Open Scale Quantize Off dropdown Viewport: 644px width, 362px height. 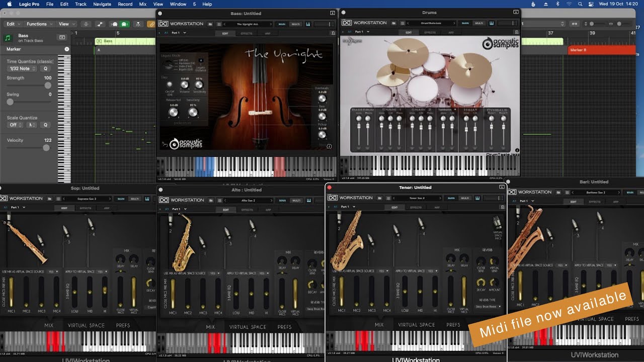click(15, 125)
